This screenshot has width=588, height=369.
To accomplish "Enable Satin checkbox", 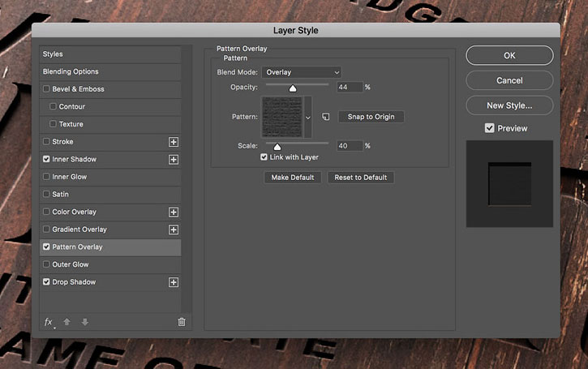I will point(46,194).
